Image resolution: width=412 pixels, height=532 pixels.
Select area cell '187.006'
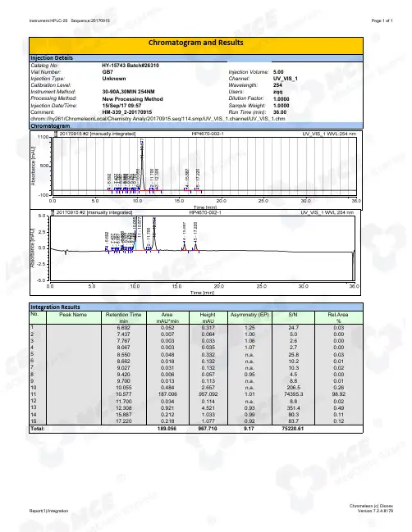click(x=167, y=394)
